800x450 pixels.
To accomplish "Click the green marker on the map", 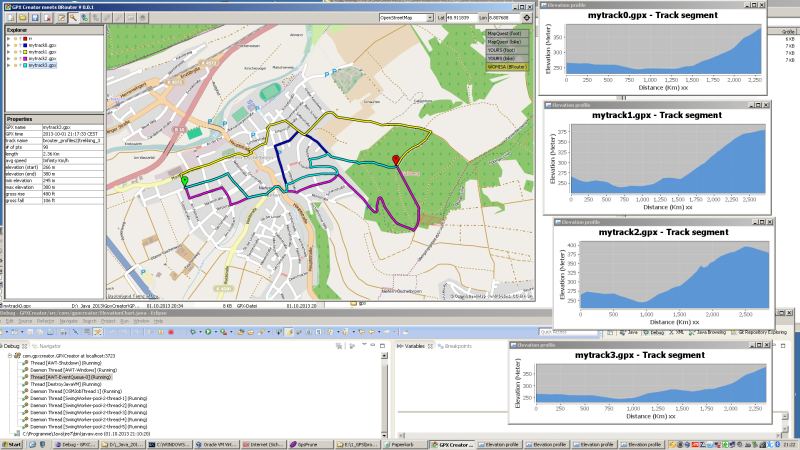I will point(184,180).
